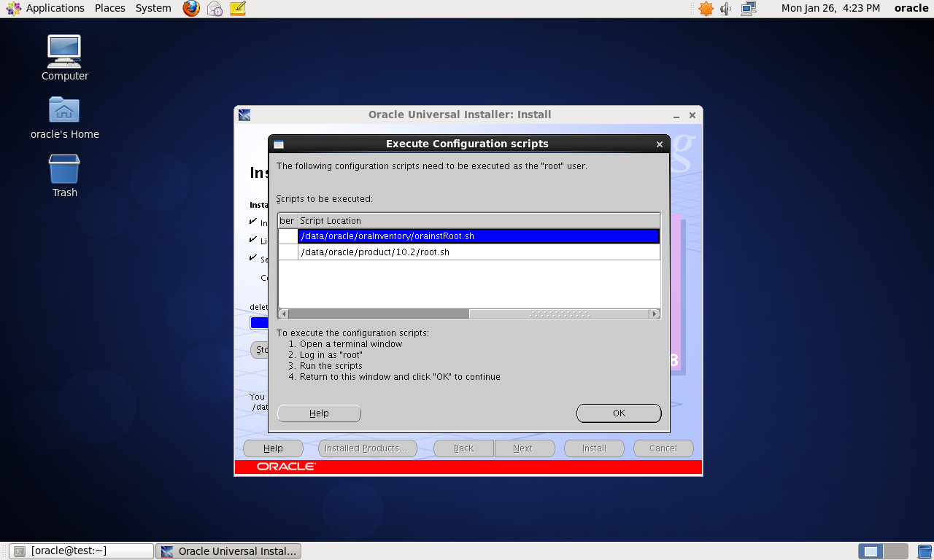
Task: Open the oracle user menu
Action: 911,8
